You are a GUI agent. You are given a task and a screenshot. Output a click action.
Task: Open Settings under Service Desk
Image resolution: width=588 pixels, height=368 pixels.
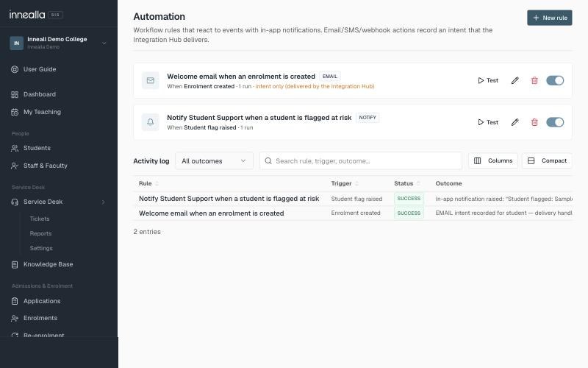click(41, 248)
